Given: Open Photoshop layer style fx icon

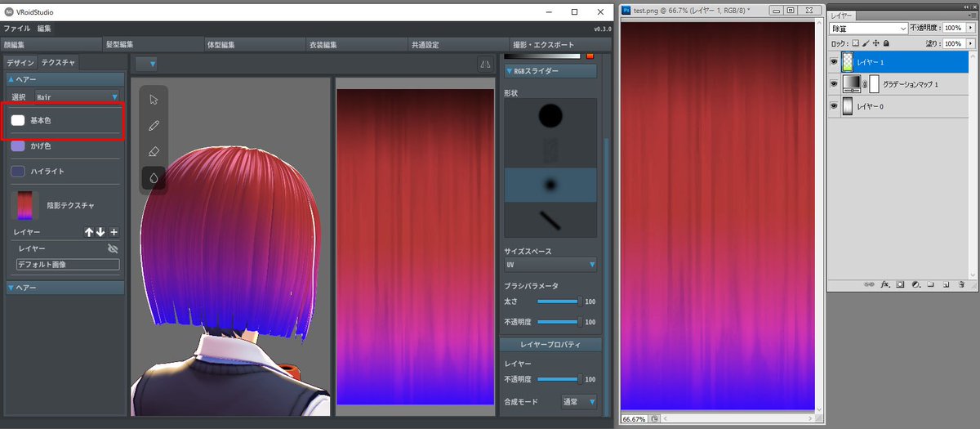Looking at the screenshot, I should coord(885,285).
